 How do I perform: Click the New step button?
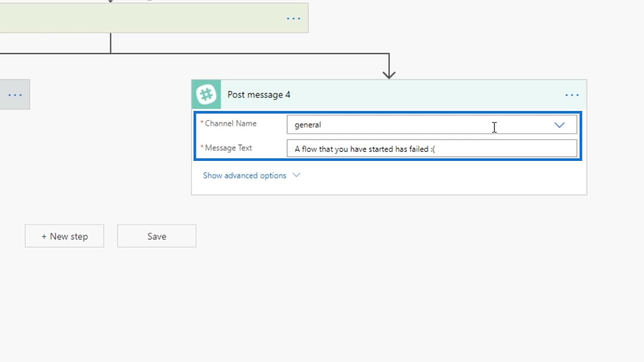click(x=64, y=236)
